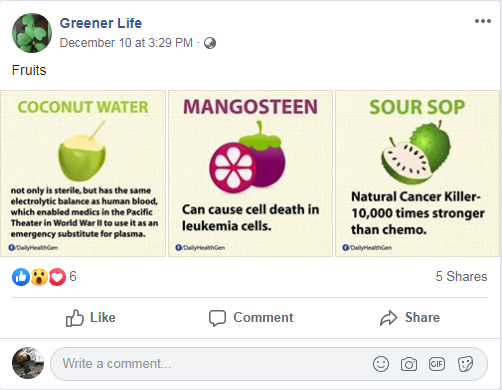The height and width of the screenshot is (390, 502).
Task: Attach a photo using camera icon
Action: tap(409, 364)
